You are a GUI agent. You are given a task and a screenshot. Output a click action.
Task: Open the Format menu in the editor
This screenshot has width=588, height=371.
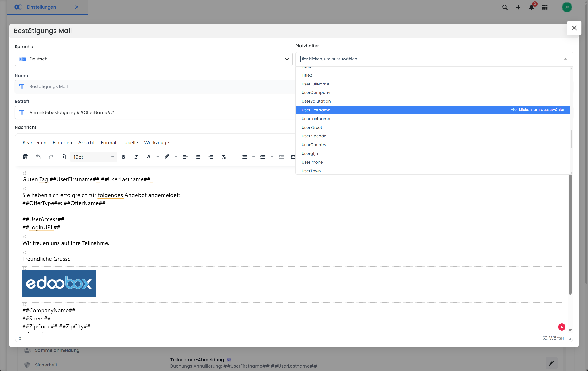109,142
